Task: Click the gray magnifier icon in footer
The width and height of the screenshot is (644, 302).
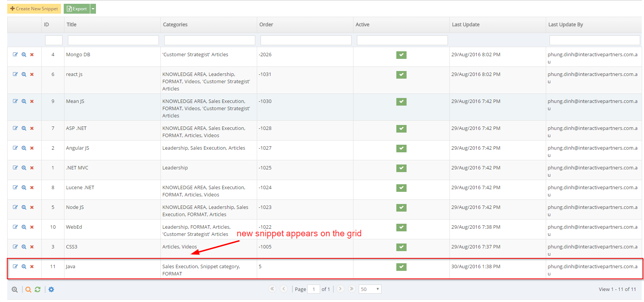Action: [15, 289]
